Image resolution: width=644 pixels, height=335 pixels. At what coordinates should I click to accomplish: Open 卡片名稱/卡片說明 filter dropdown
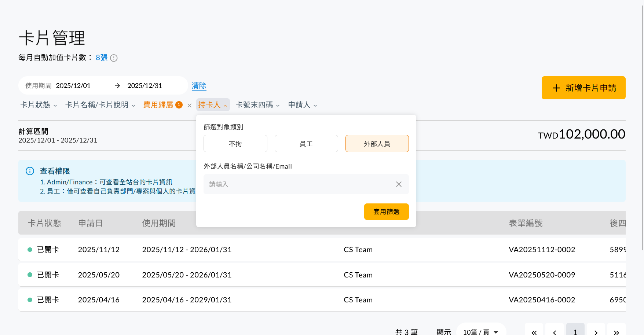(100, 105)
